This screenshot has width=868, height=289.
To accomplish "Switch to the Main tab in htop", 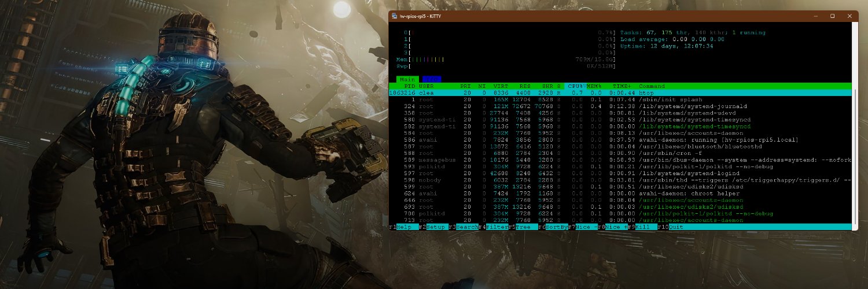I will (x=407, y=79).
